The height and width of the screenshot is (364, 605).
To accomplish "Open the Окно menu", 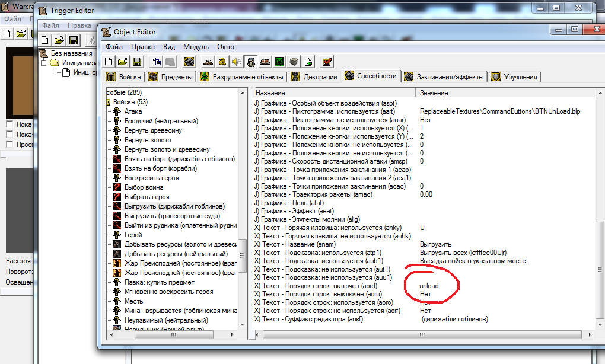I will click(x=226, y=47).
